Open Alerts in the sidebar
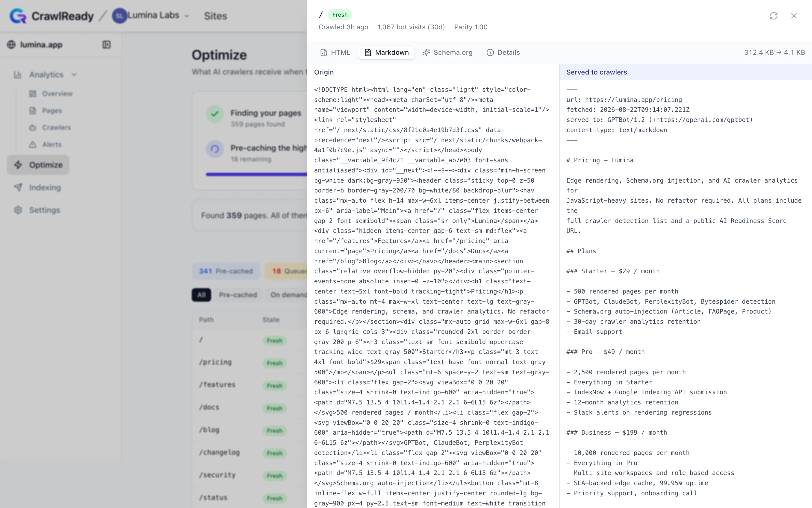The image size is (812, 508). click(x=52, y=144)
